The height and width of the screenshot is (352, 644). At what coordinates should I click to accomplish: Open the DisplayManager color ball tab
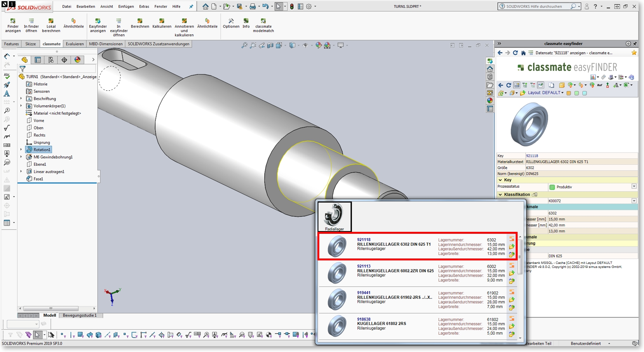pos(78,60)
